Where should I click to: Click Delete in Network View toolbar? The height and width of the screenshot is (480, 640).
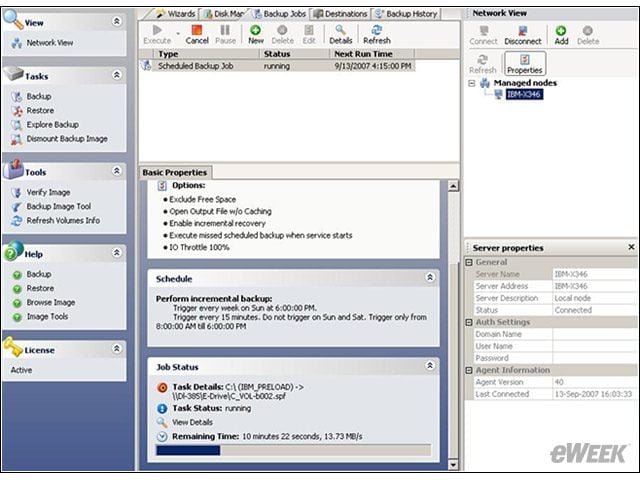(x=588, y=35)
